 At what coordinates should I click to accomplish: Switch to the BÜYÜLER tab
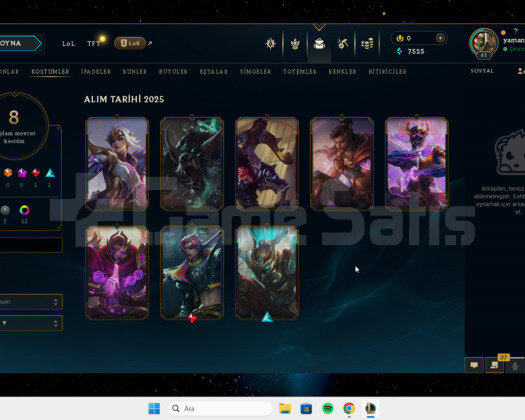pyautogui.click(x=173, y=72)
